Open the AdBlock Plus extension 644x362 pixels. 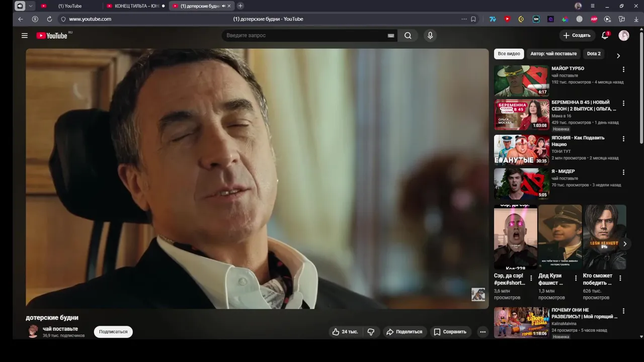click(x=594, y=19)
